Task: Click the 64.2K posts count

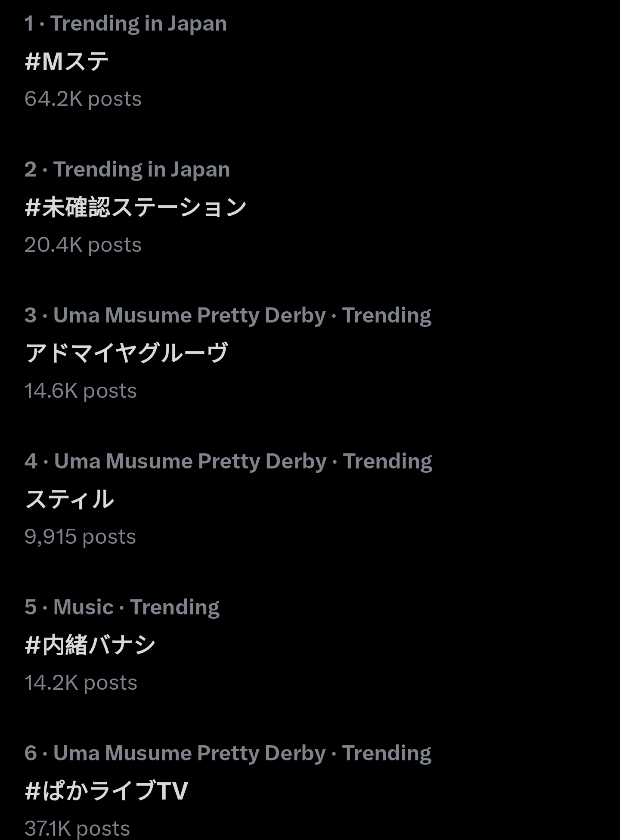Action: click(83, 99)
